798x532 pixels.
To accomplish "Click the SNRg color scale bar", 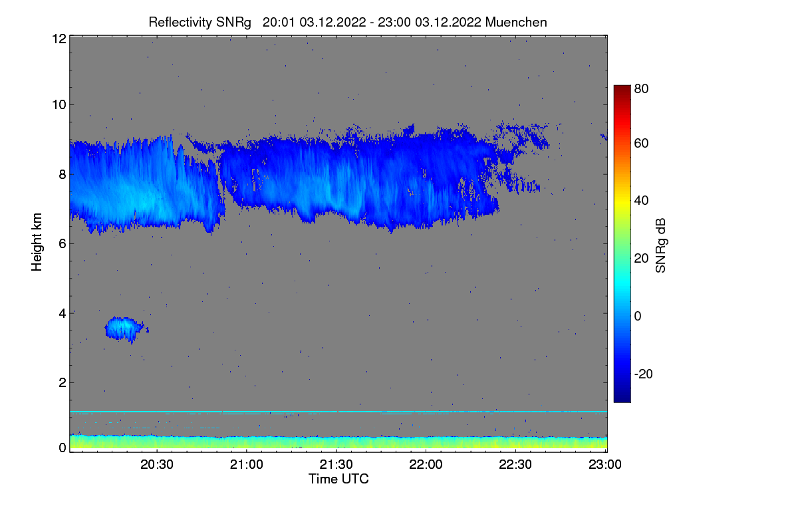I will pos(622,243).
